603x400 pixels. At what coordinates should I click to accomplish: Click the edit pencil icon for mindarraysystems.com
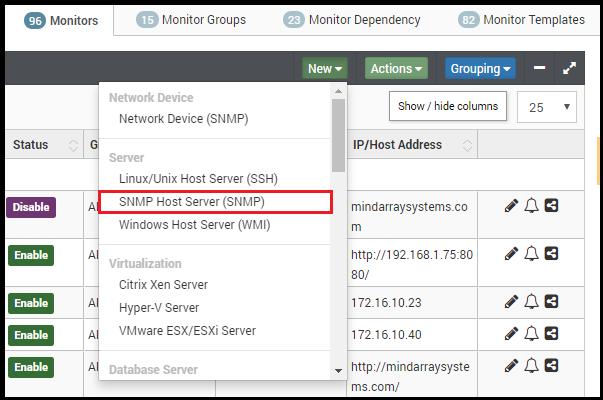click(511, 206)
